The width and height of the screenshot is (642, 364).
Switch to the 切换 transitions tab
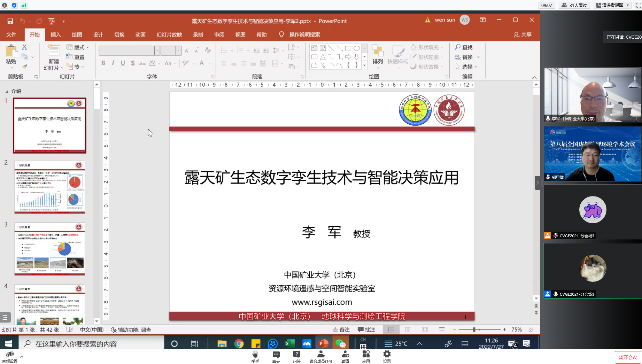[x=119, y=34]
